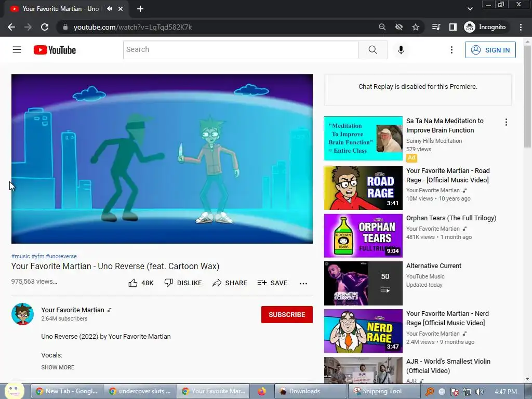Open media controls icon in toolbar
This screenshot has width=532, height=399.
[436, 27]
